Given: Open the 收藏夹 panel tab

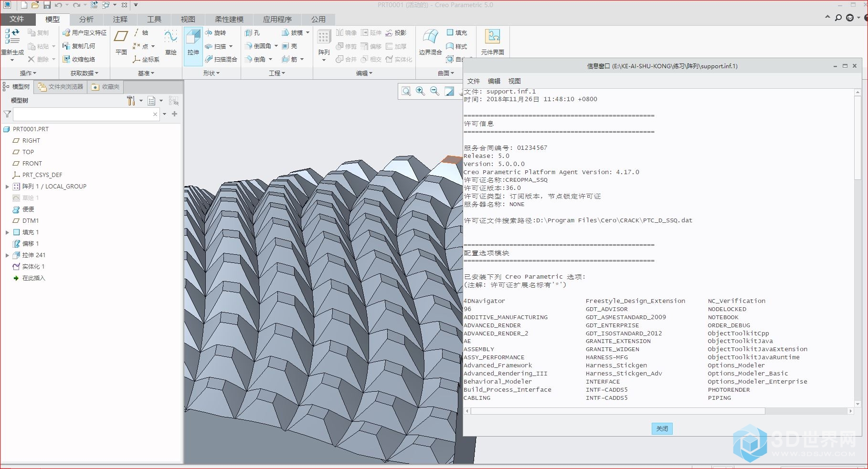Looking at the screenshot, I should 106,87.
